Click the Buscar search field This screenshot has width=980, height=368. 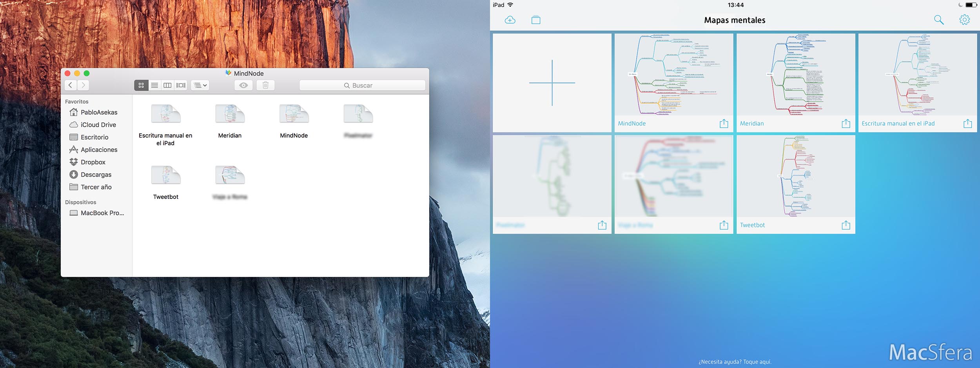362,85
